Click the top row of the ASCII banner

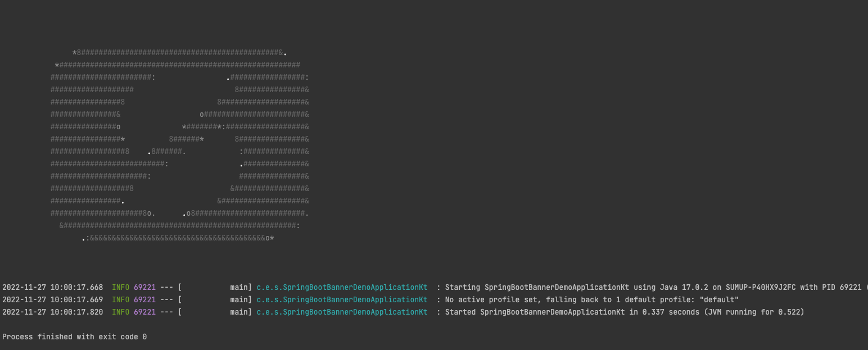click(x=180, y=53)
